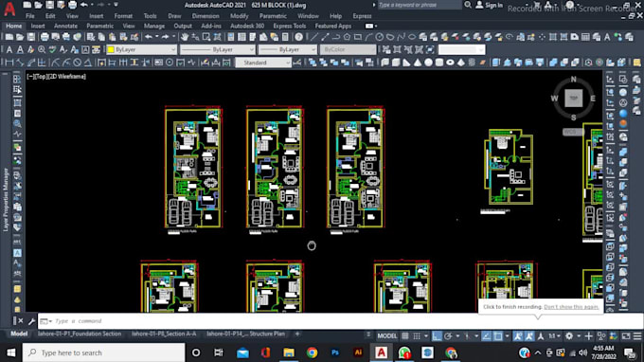644x362 pixels.
Task: Toggle snap mode in status bar
Action: (417, 336)
